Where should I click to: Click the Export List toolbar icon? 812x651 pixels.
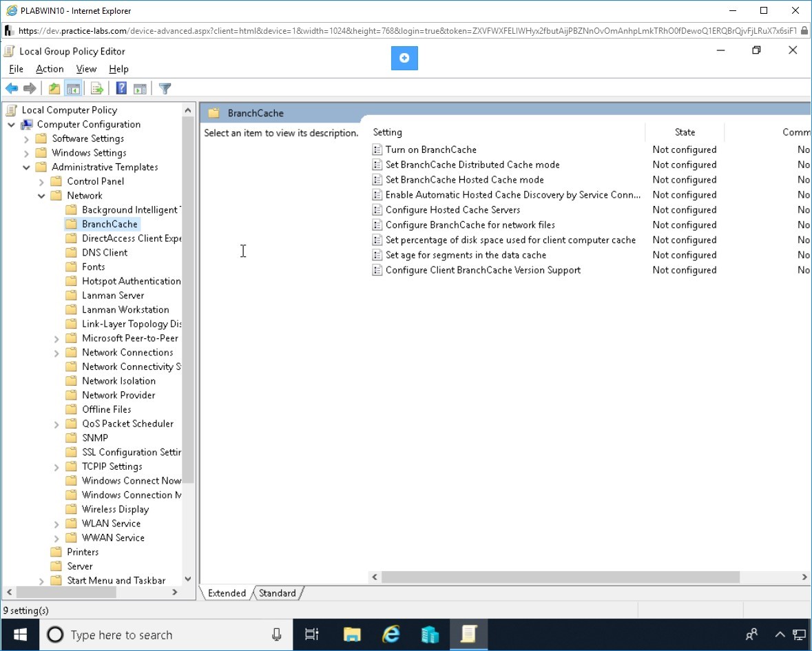click(x=97, y=89)
